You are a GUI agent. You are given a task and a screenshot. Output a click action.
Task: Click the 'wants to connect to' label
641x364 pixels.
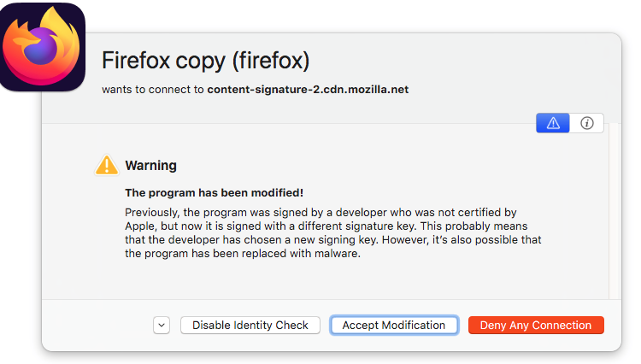[152, 89]
